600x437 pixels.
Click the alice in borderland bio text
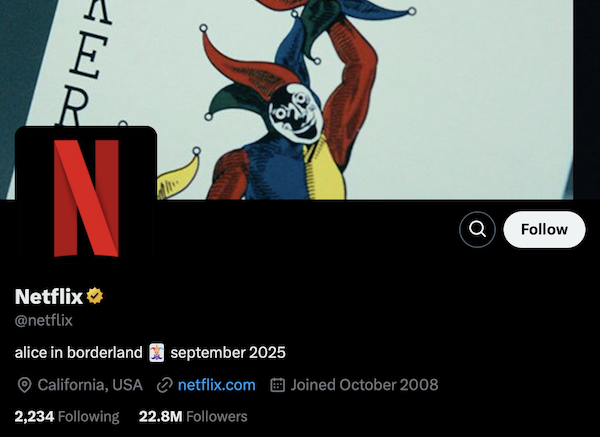tap(78, 352)
